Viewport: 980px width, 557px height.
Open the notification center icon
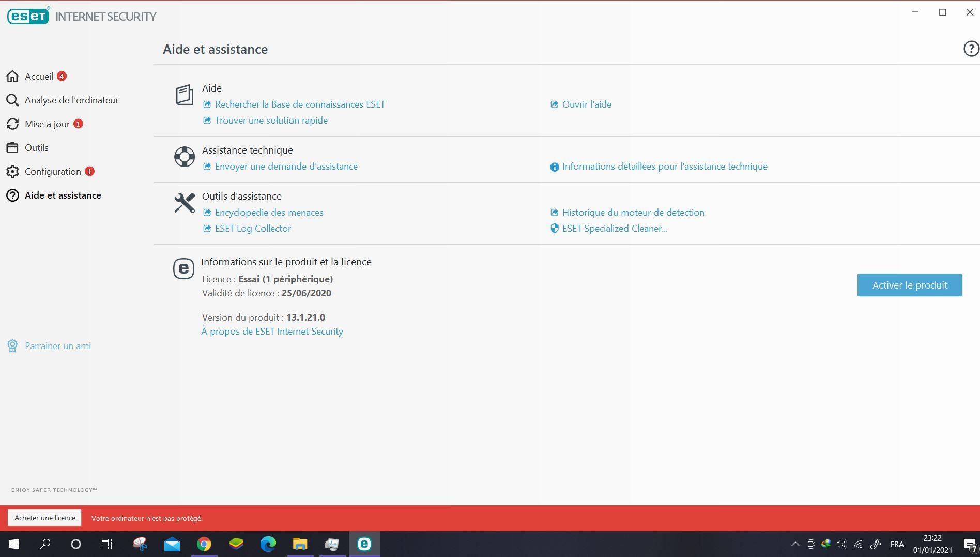coord(970,544)
